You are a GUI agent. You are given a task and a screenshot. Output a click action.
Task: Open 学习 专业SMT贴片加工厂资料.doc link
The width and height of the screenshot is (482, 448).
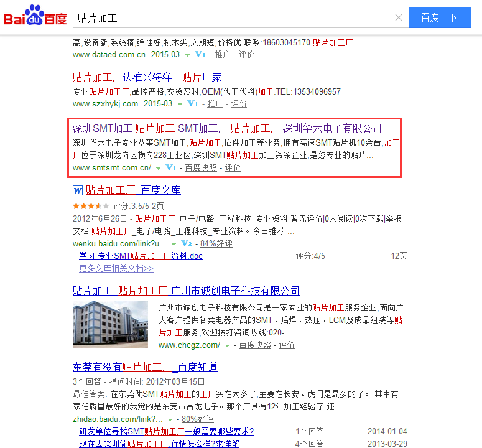(x=141, y=256)
